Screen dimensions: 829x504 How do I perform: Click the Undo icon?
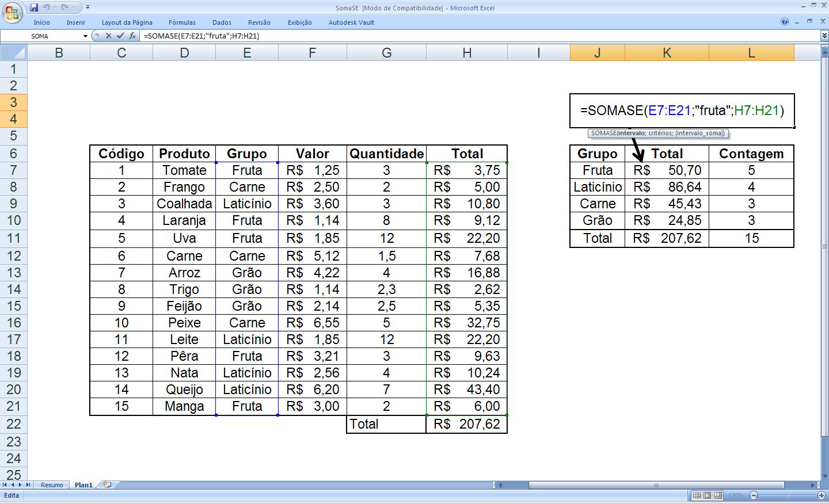(x=47, y=7)
